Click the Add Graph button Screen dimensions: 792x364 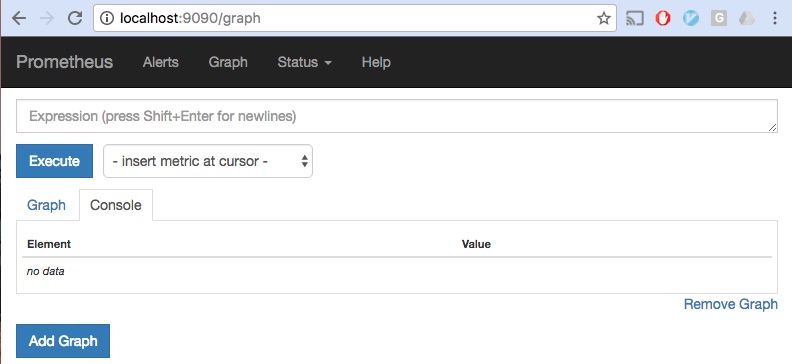click(x=63, y=341)
